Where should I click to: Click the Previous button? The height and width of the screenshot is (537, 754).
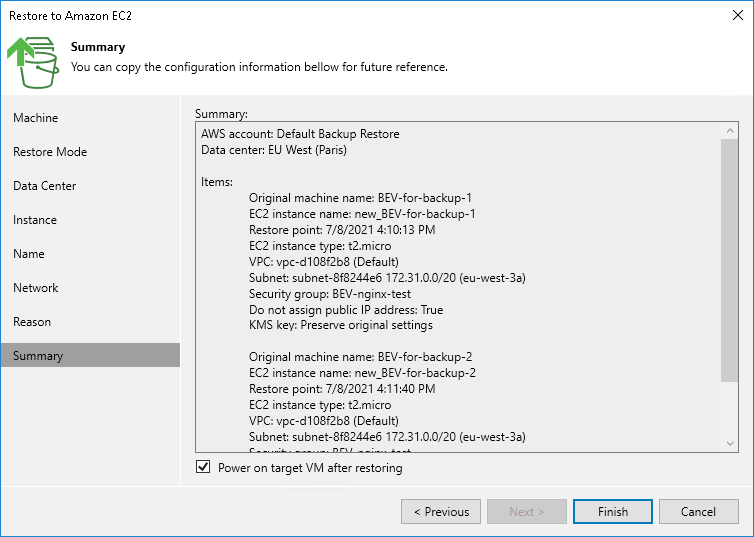[440, 512]
